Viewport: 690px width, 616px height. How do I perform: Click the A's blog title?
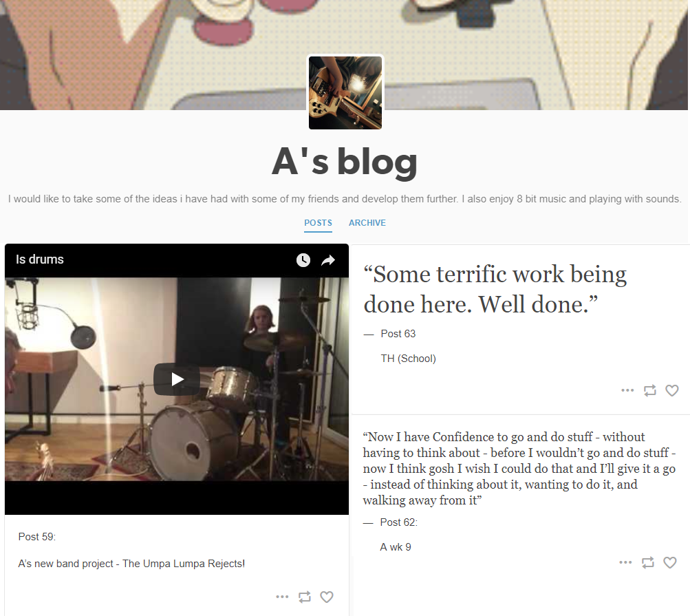[x=345, y=162]
